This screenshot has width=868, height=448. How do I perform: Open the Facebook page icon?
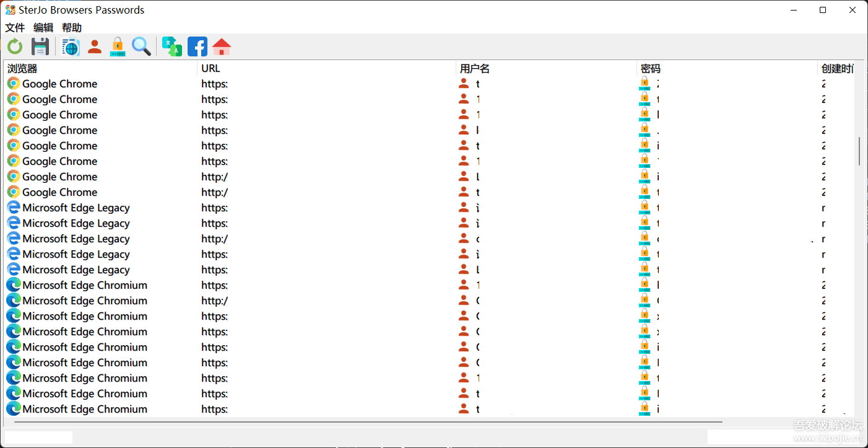[197, 46]
